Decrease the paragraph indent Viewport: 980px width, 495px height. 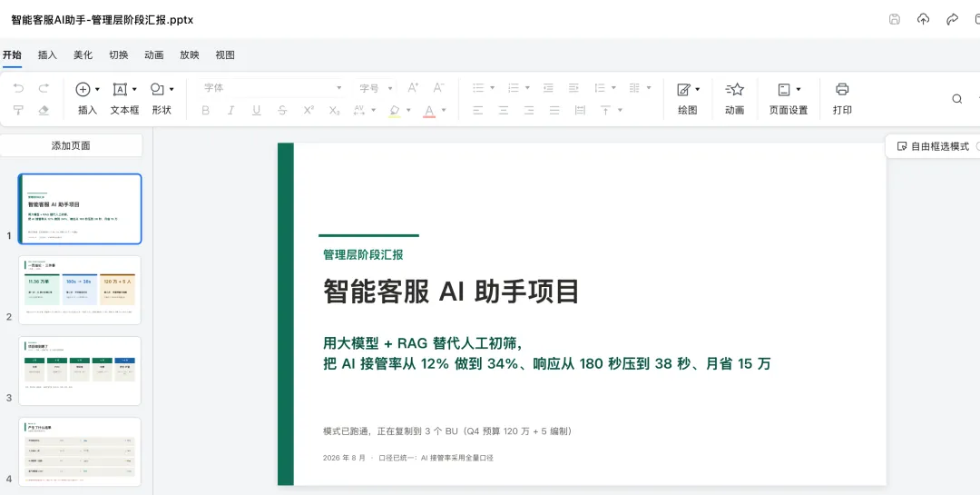click(548, 88)
